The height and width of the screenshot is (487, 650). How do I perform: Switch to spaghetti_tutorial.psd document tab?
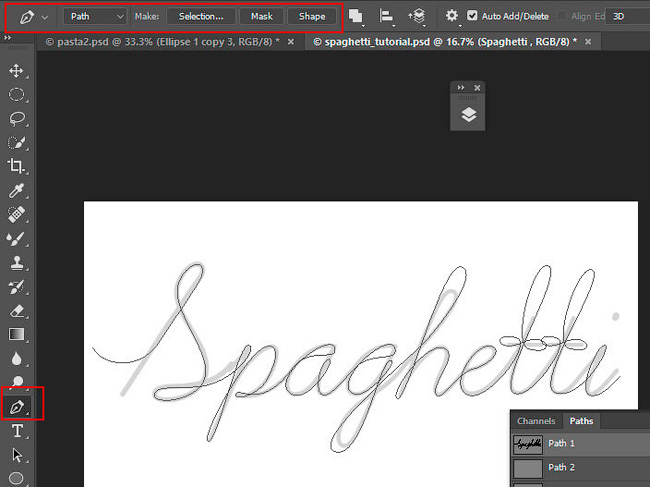pyautogui.click(x=444, y=42)
